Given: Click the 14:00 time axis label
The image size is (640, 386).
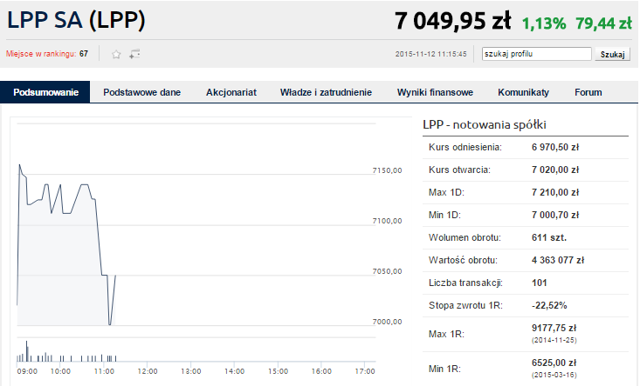Looking at the screenshot, I should click(234, 371).
